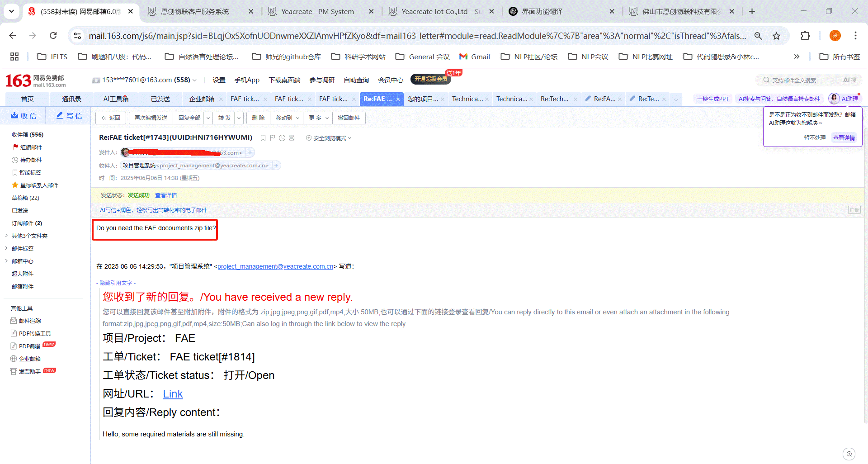Open the 安全浏览模式 dropdown
This screenshot has width=868, height=464.
329,138
